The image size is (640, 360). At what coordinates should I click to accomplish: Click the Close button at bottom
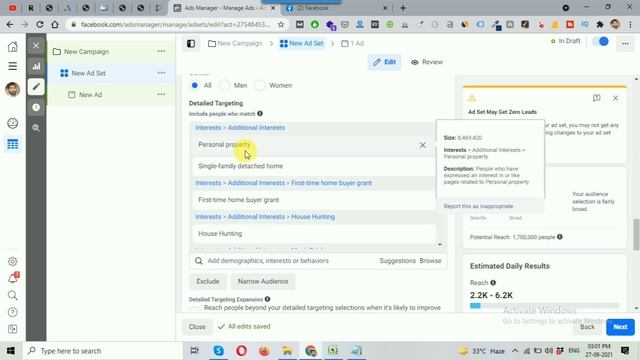[x=197, y=327]
